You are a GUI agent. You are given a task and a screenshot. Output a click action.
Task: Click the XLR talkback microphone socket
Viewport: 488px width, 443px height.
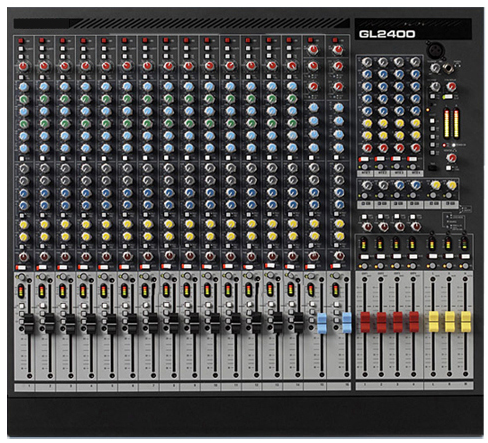pyautogui.click(x=435, y=50)
